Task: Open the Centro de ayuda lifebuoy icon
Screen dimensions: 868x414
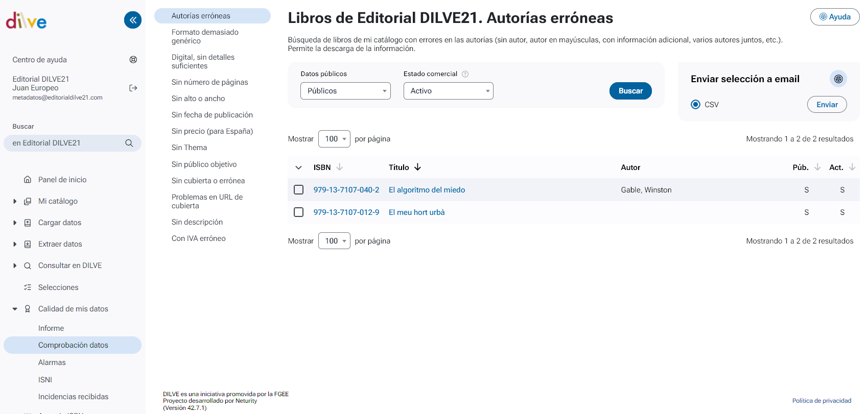Action: click(133, 60)
